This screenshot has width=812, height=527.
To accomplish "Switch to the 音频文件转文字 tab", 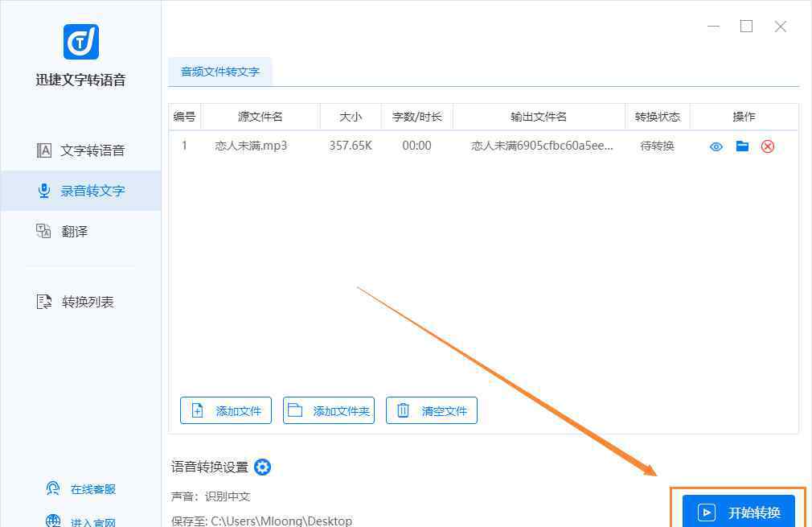I will tap(220, 72).
